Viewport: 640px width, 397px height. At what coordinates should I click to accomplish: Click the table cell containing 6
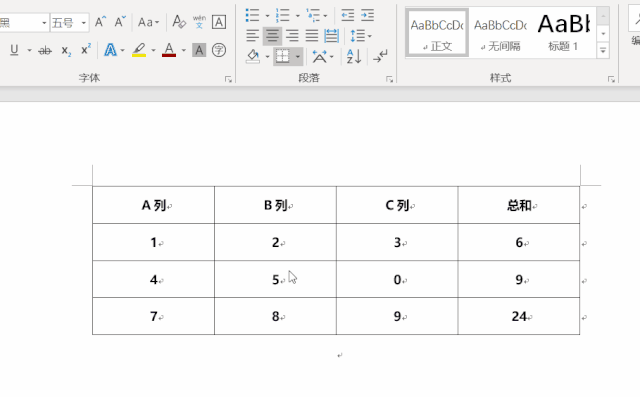pos(519,242)
